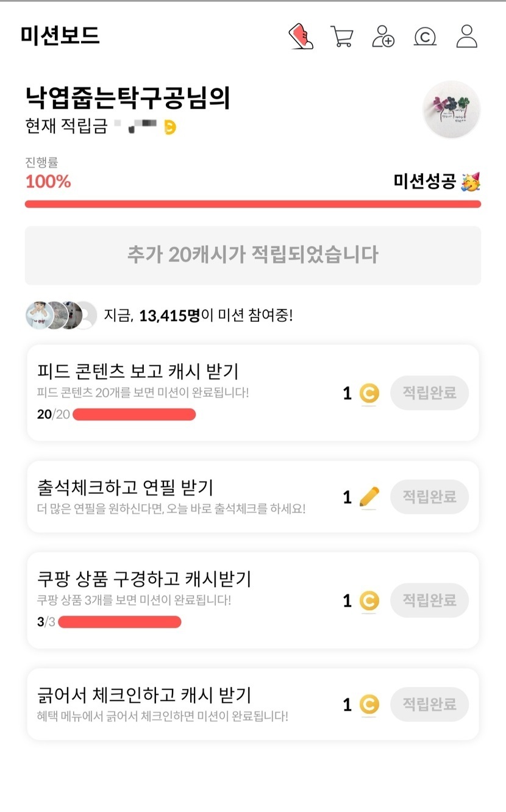
Task: Tap the red sneaker icon in header
Action: (x=301, y=36)
